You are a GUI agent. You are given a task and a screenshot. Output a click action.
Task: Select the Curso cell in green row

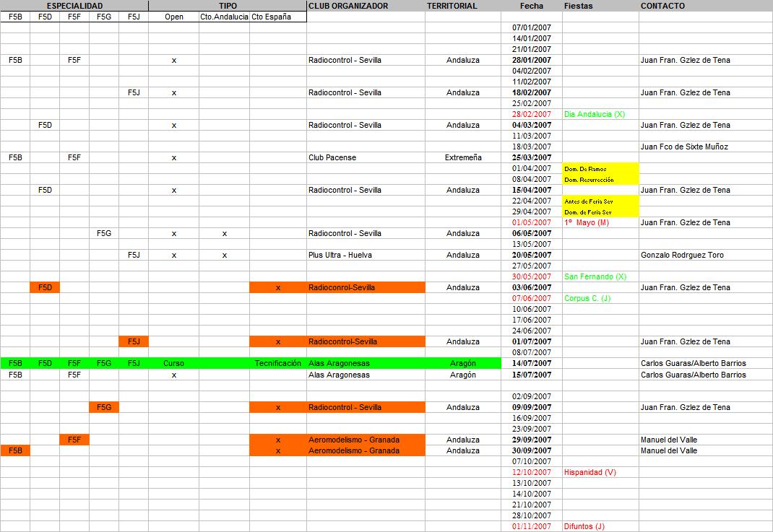pyautogui.click(x=173, y=363)
